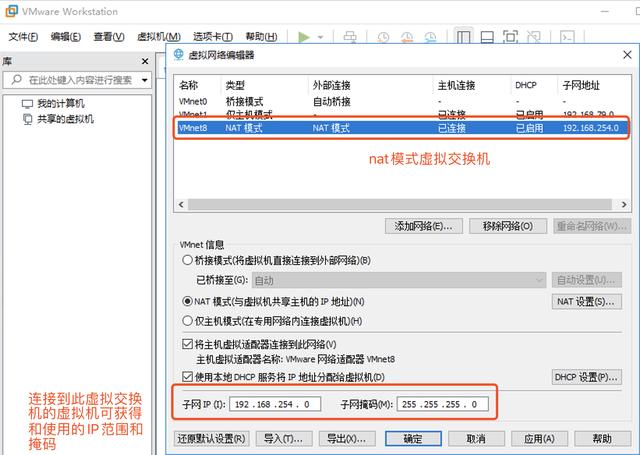Click the 子网地址 column header
Viewport: 640px width, 455px height.
[x=581, y=85]
